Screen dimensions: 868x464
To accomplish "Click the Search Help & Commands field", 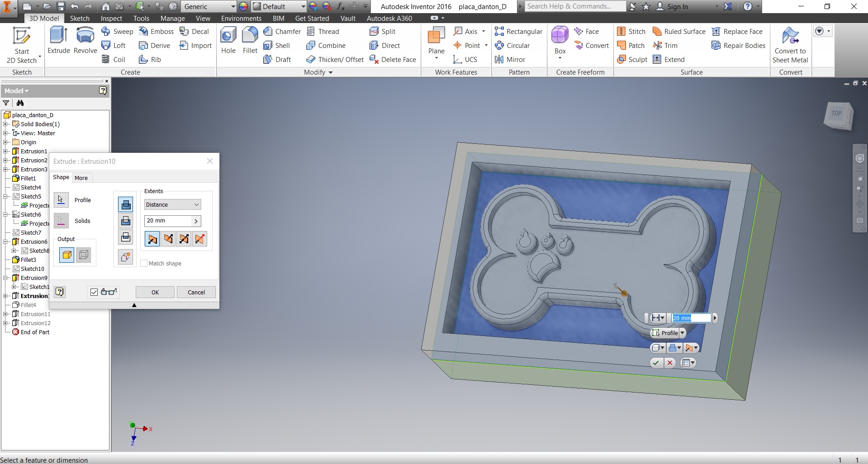I will tap(575, 6).
